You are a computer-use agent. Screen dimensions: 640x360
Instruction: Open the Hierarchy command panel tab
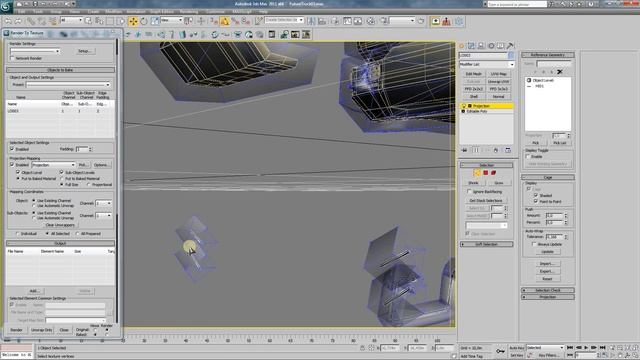[x=481, y=46]
